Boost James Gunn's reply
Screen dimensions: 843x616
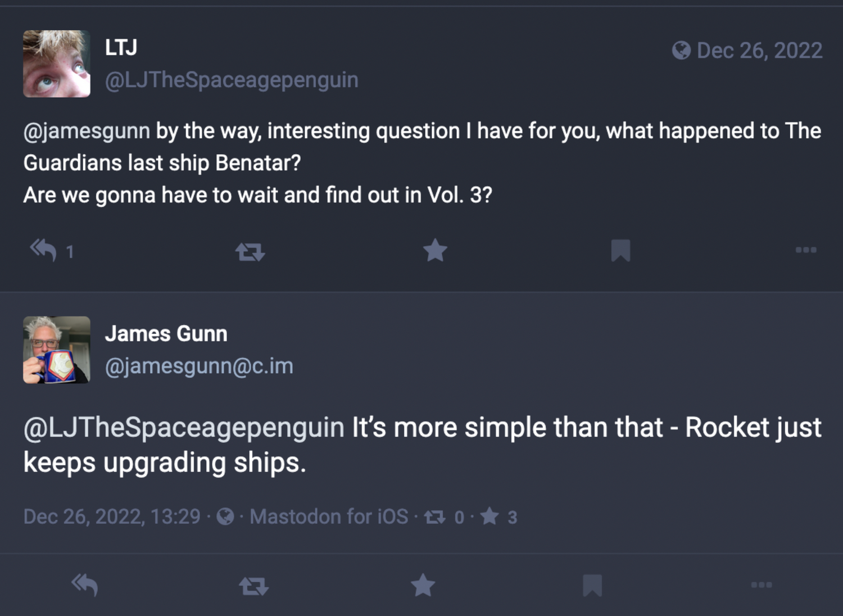(x=253, y=586)
